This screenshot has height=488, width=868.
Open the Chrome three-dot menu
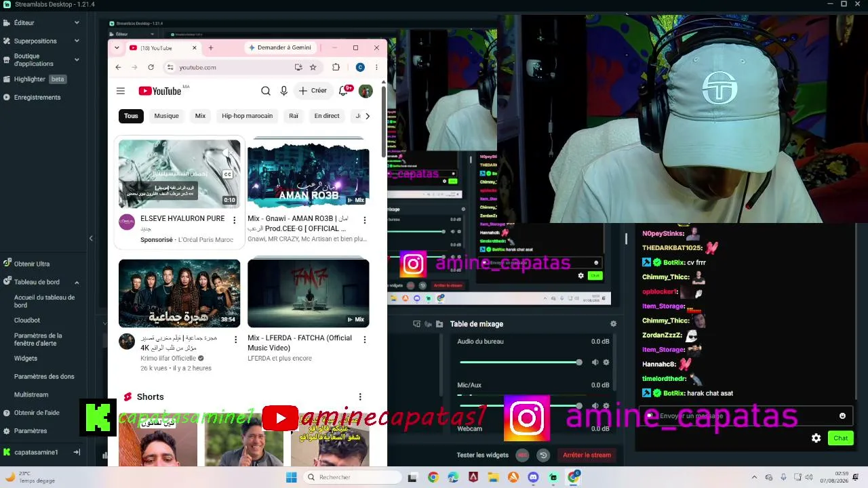click(x=376, y=67)
